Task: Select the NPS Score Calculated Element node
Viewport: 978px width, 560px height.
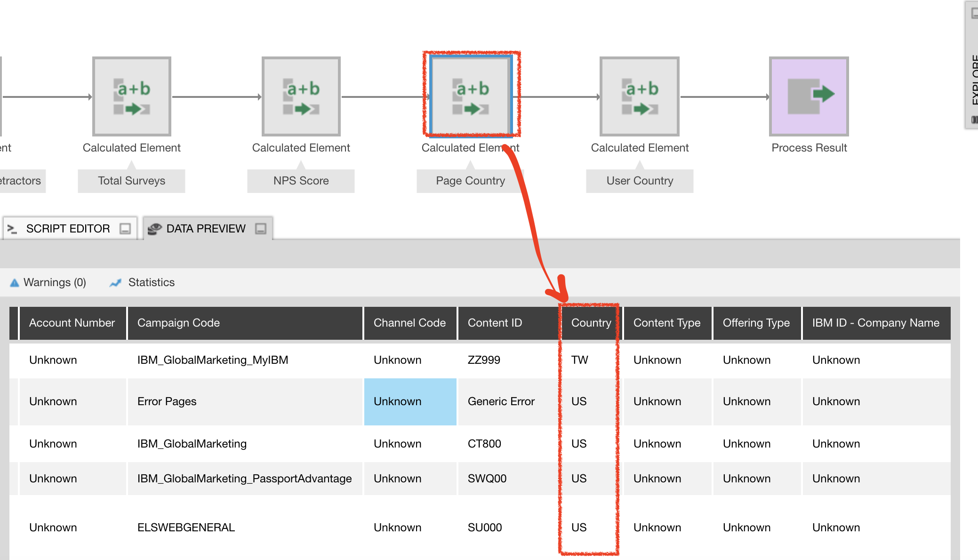Action: (x=301, y=96)
